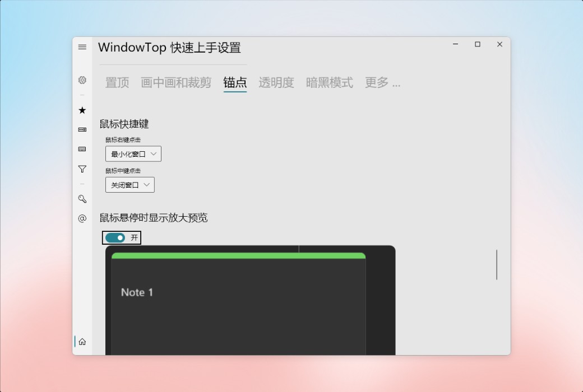Select the star favorites sidebar icon

(x=82, y=110)
